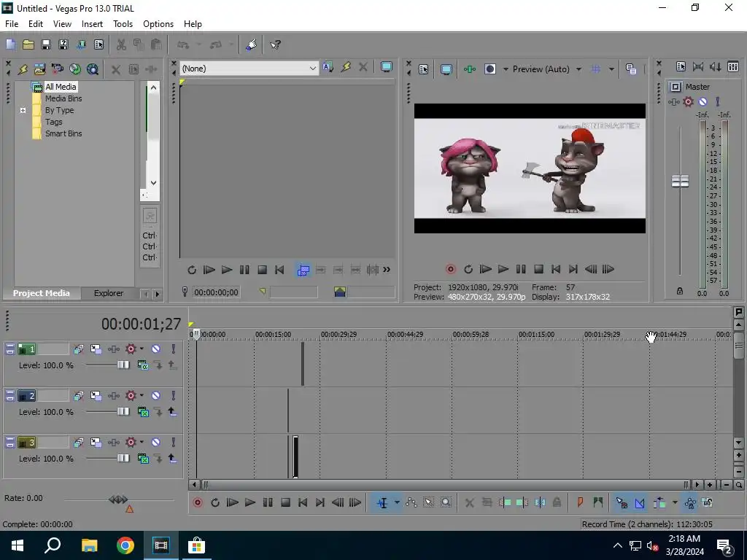Toggle Automatic Crossfades button
The image size is (747, 560).
tap(640, 503)
